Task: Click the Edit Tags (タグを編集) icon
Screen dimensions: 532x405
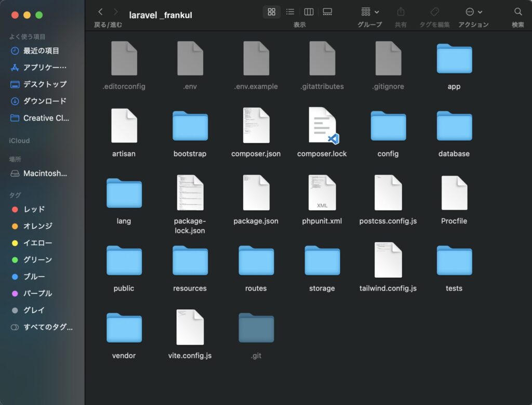Action: click(434, 12)
